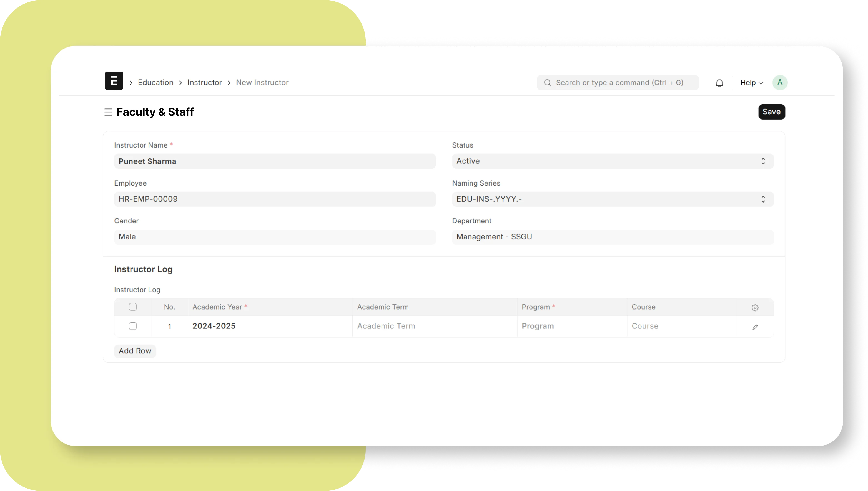Screen dimensions: 868x491
Task: Select all rows via the header checkbox
Action: [x=133, y=307]
